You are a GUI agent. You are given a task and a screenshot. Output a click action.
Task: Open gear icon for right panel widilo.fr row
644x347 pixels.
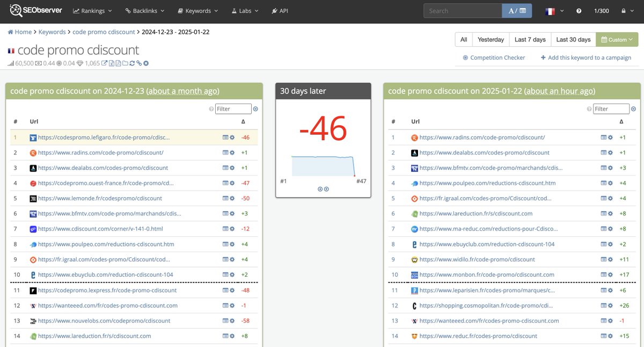click(611, 259)
